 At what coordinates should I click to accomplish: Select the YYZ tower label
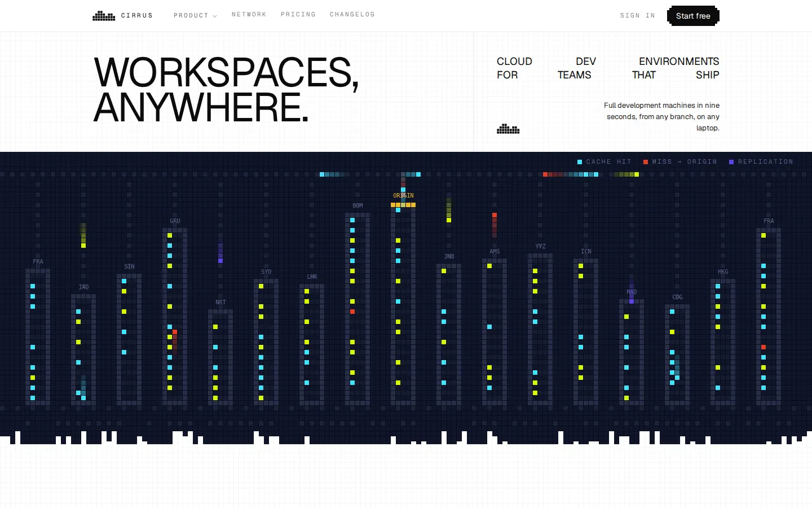click(x=540, y=247)
